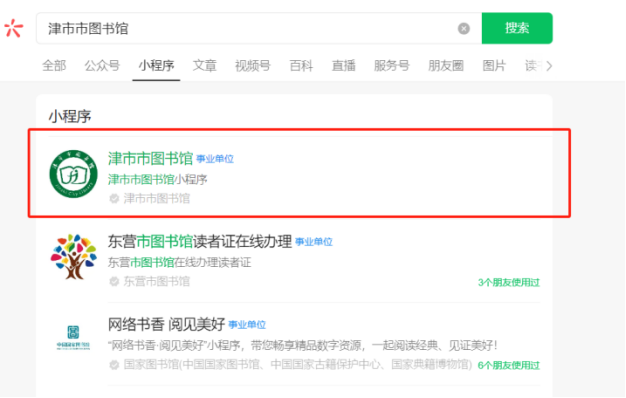This screenshot has height=398, width=626.
Task: Open the 朋友圈 tab
Action: coord(446,65)
